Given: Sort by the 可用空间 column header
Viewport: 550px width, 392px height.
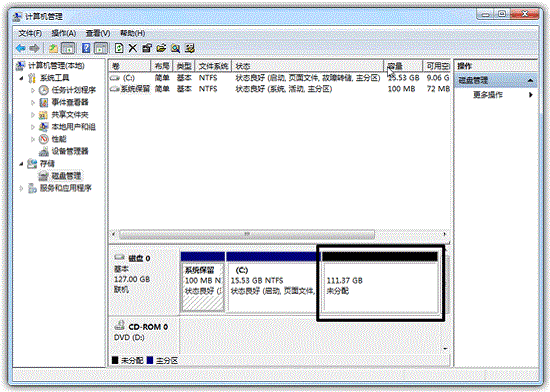Looking at the screenshot, I should coord(437,66).
